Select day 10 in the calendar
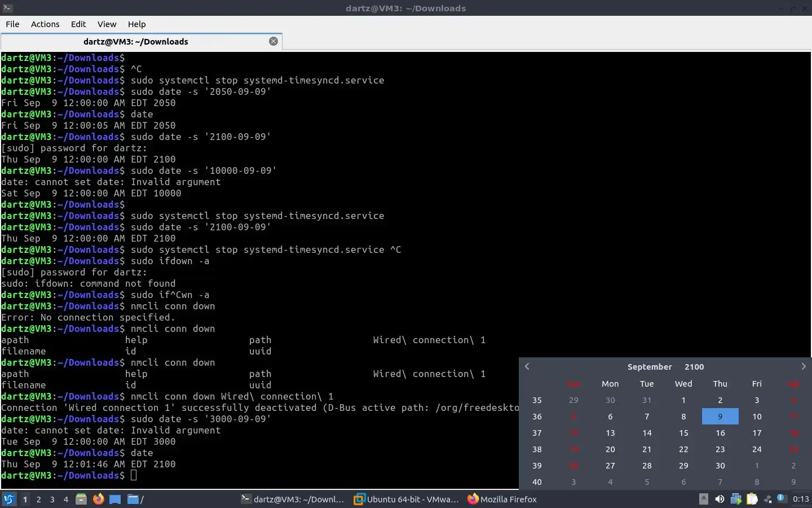The height and width of the screenshot is (508, 812). (757, 417)
